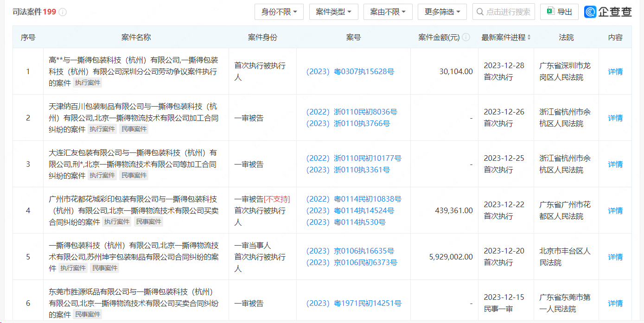This screenshot has height=323, width=644.
Task: Click the court 广东省广州市花都区人民法院
Action: 565,210
